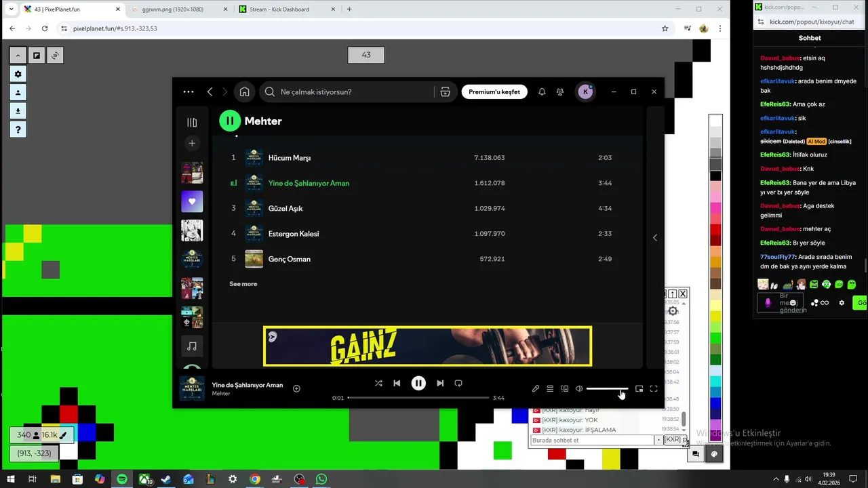The width and height of the screenshot is (868, 488).
Task: Toggle PixelPlanet chat window button
Action: (695, 455)
